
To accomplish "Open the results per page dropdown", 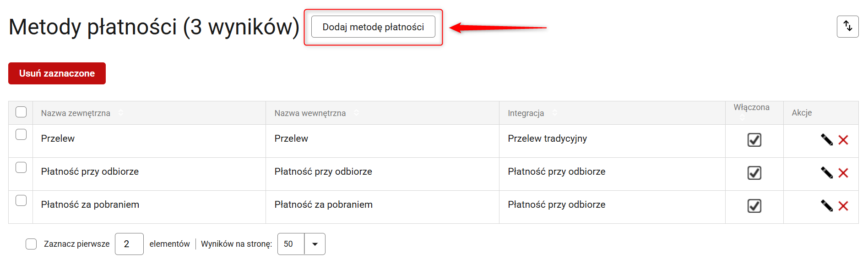I will pos(315,244).
